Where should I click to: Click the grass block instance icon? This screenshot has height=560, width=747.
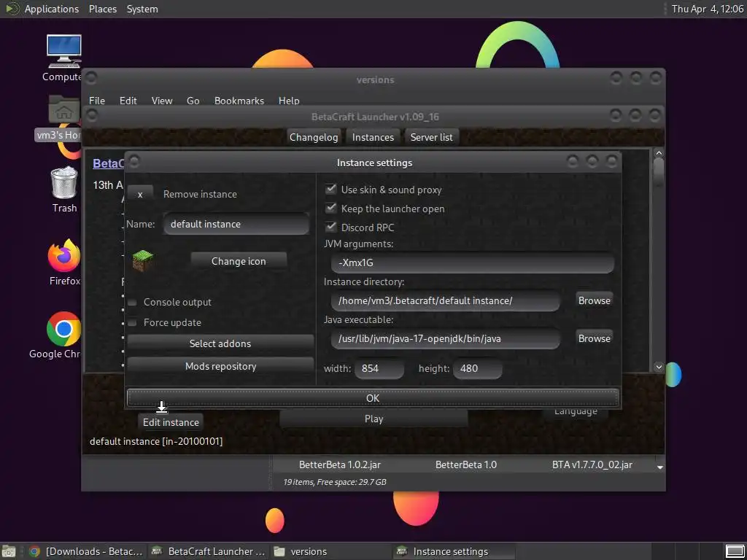[x=143, y=261]
